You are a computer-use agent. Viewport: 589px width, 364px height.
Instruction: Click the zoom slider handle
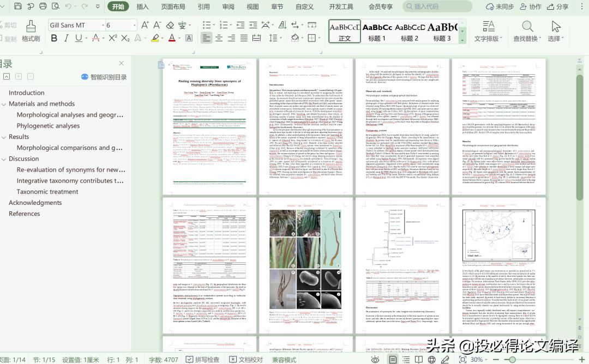[512, 360]
